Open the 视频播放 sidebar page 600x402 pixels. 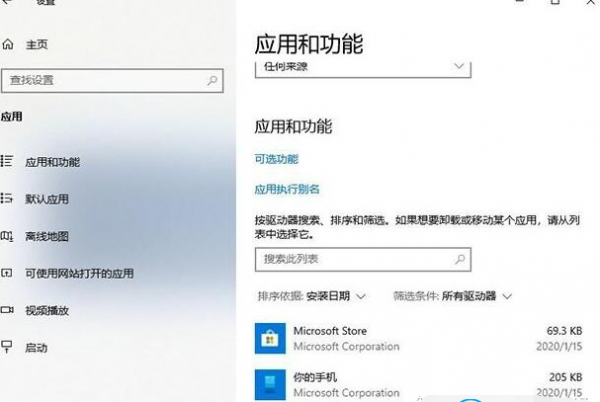[47, 311]
